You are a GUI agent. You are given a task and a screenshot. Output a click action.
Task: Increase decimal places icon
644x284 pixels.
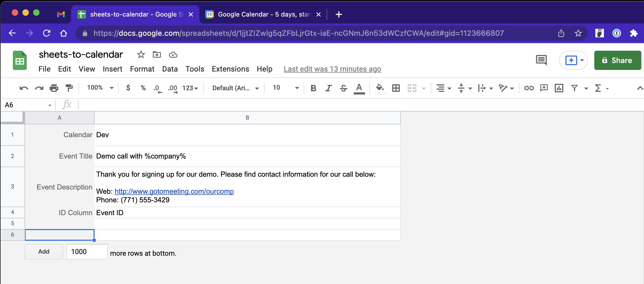pyautogui.click(x=173, y=88)
